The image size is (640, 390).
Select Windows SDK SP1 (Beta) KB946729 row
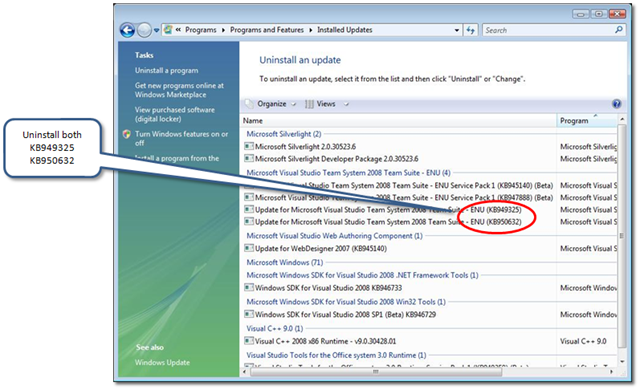(345, 315)
